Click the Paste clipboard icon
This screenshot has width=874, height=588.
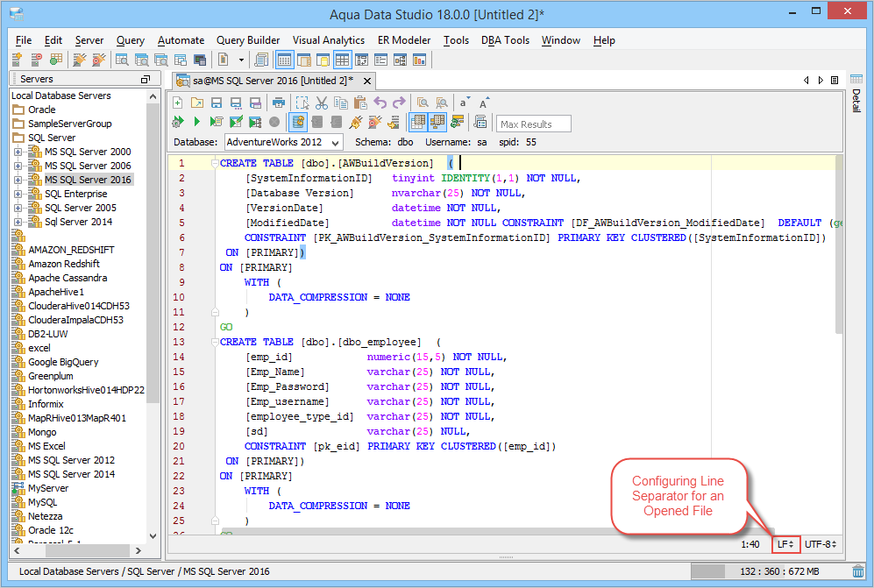click(360, 103)
